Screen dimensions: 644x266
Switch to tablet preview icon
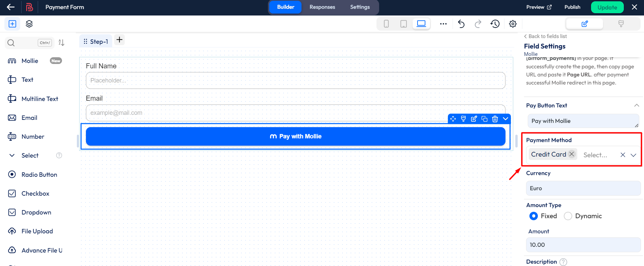pos(403,24)
